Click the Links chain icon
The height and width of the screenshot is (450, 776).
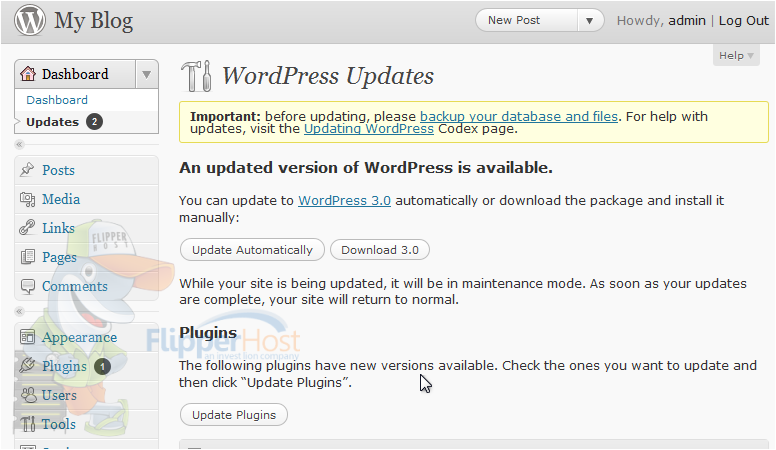(x=27, y=228)
